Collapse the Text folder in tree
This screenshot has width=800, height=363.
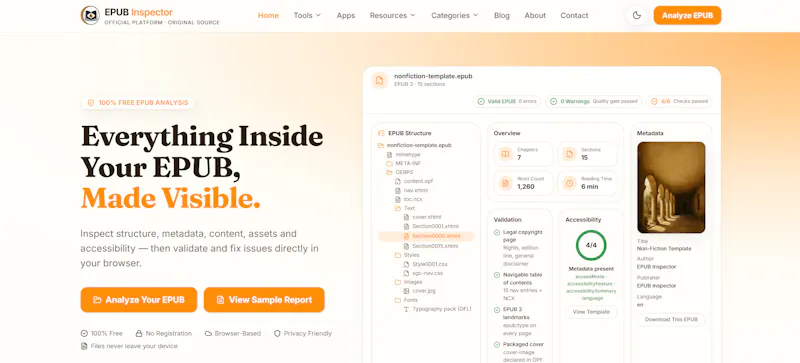pyautogui.click(x=397, y=208)
